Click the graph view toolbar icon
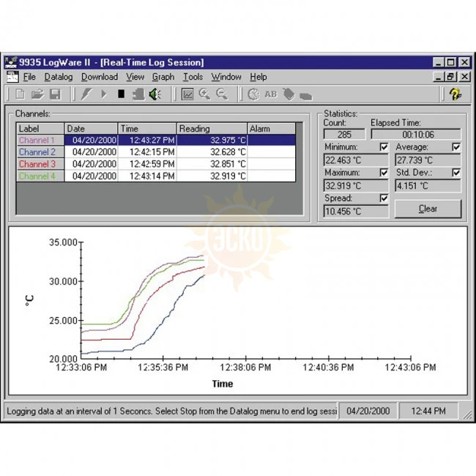Image resolution: width=476 pixels, height=476 pixels. pyautogui.click(x=187, y=94)
